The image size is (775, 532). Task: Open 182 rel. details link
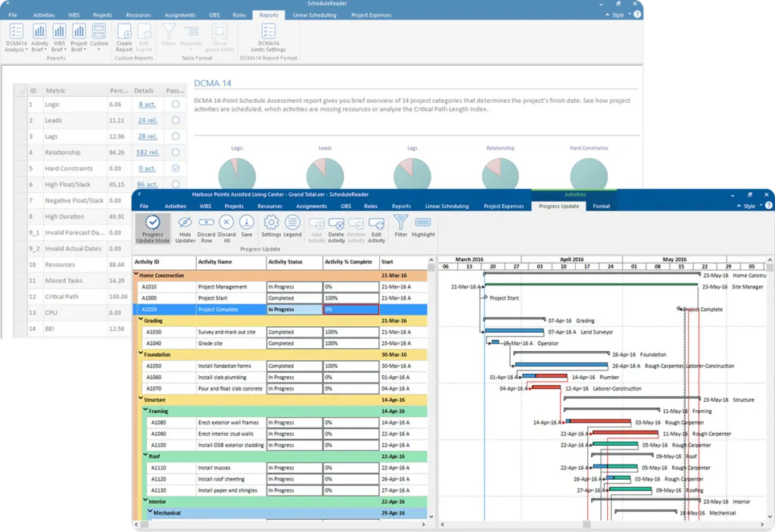pos(148,152)
